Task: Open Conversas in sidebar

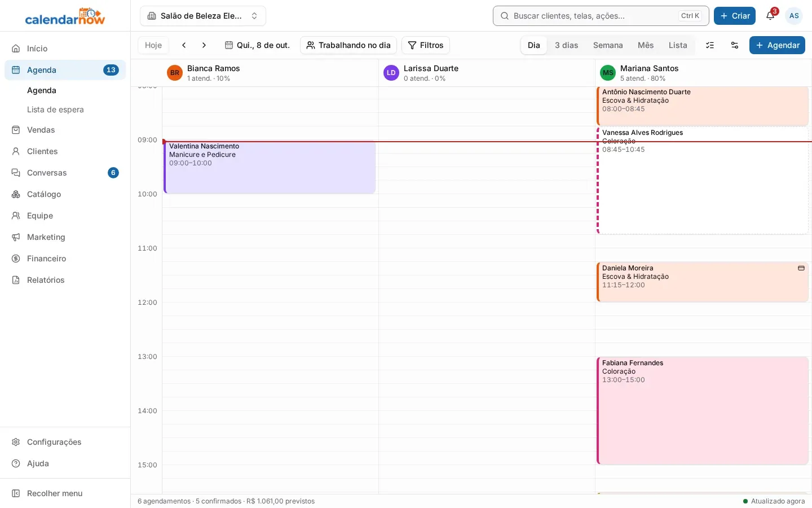Action: pos(65,173)
